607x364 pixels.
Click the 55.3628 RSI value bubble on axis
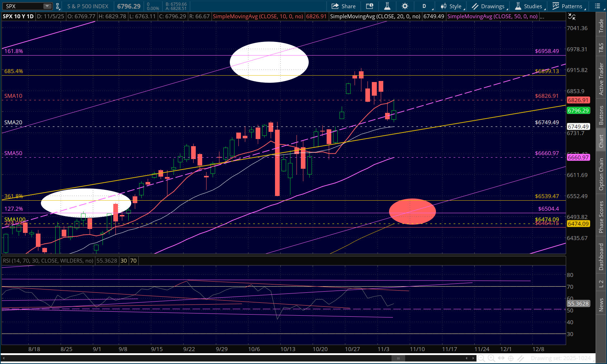578,304
